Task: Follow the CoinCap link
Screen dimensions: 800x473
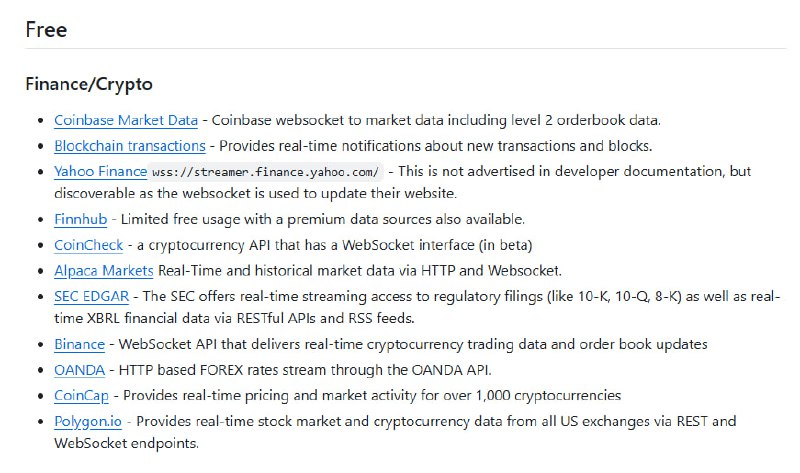Action: pos(82,395)
